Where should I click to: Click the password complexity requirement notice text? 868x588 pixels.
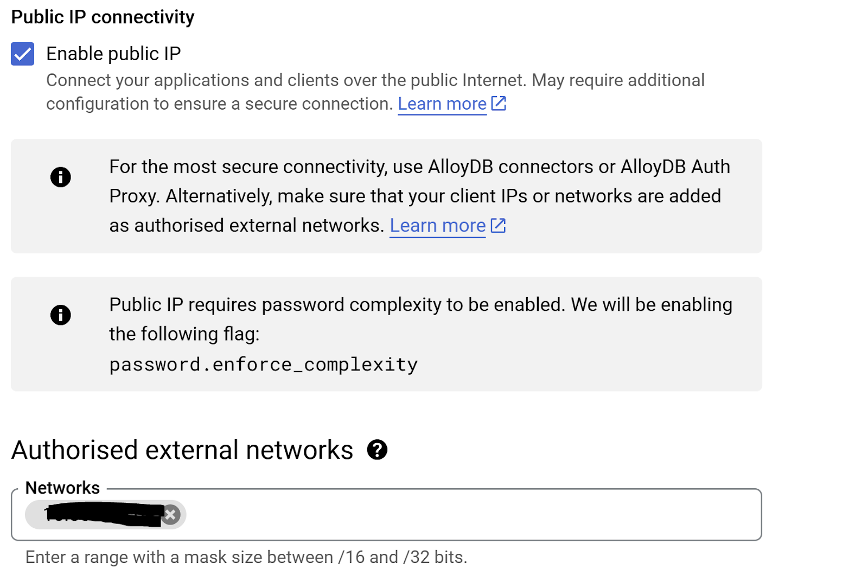420,305
